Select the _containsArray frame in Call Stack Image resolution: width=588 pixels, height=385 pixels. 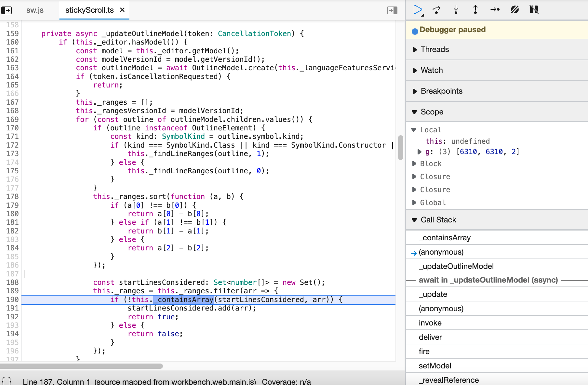pos(445,238)
